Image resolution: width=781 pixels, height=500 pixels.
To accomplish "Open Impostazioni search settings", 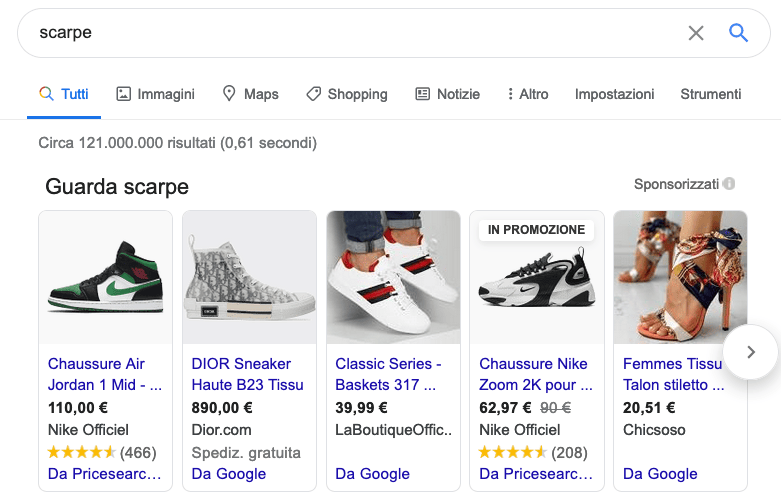I will pyautogui.click(x=614, y=94).
